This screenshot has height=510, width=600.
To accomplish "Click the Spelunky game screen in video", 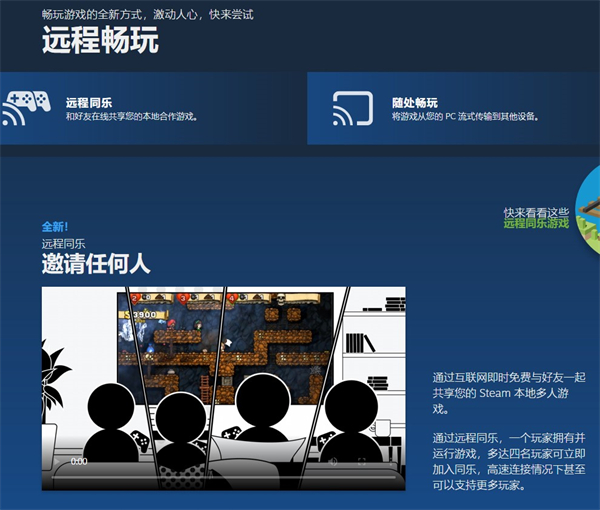I will point(223,330).
